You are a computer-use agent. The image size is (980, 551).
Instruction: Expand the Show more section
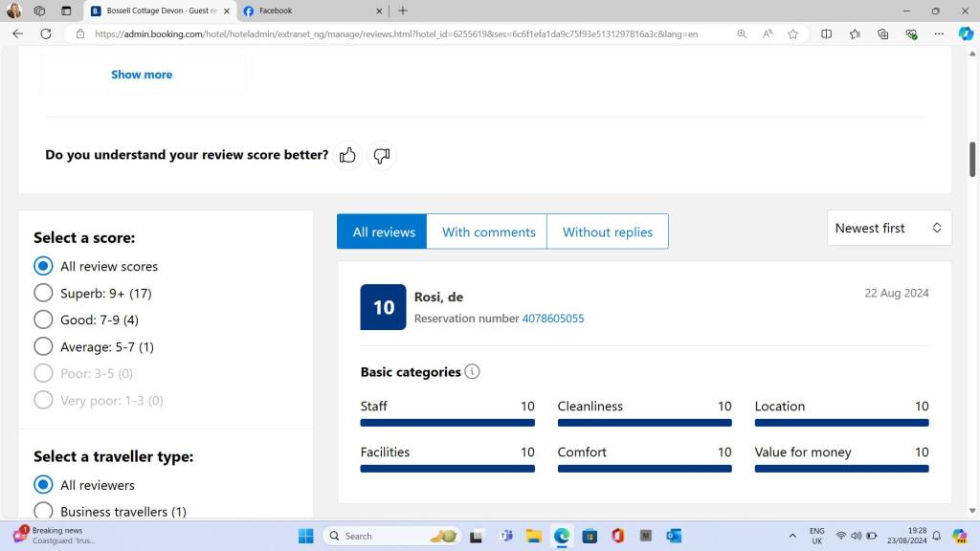click(x=142, y=75)
